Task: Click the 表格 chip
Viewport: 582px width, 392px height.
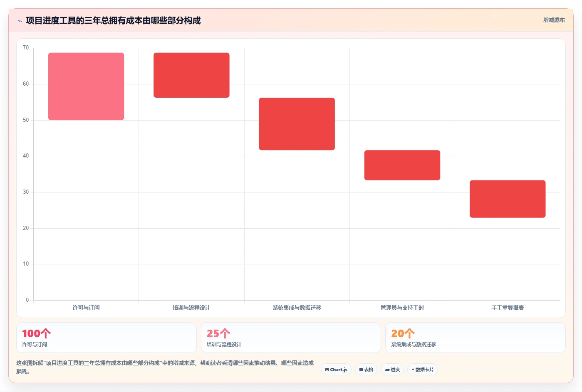Action: 366,370
